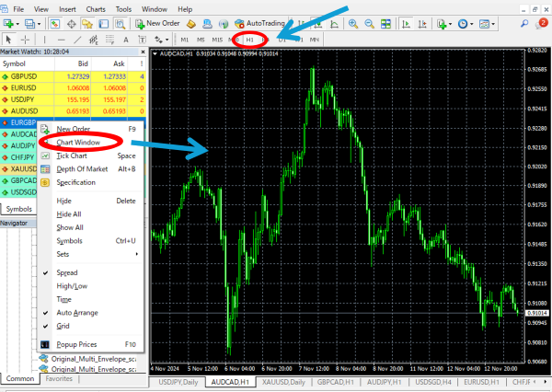Open the Strategy Tester icon
This screenshot has width=552, height=392.
[x=120, y=24]
